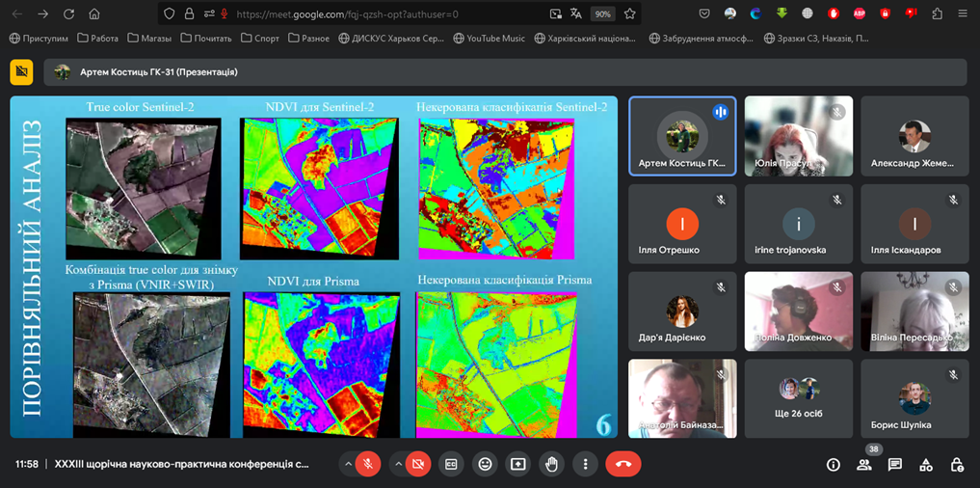Turn on the camera in the call bar
The image size is (980, 488).
tap(417, 464)
